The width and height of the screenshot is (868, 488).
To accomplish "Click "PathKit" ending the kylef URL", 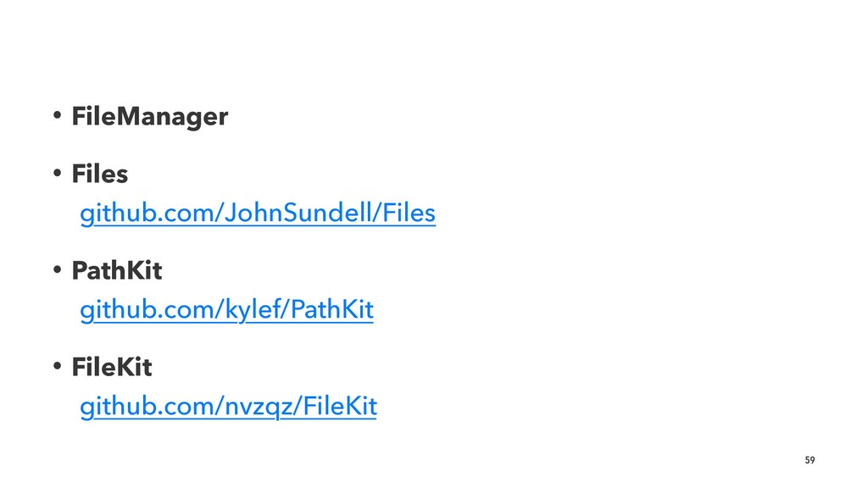I will click(331, 310).
